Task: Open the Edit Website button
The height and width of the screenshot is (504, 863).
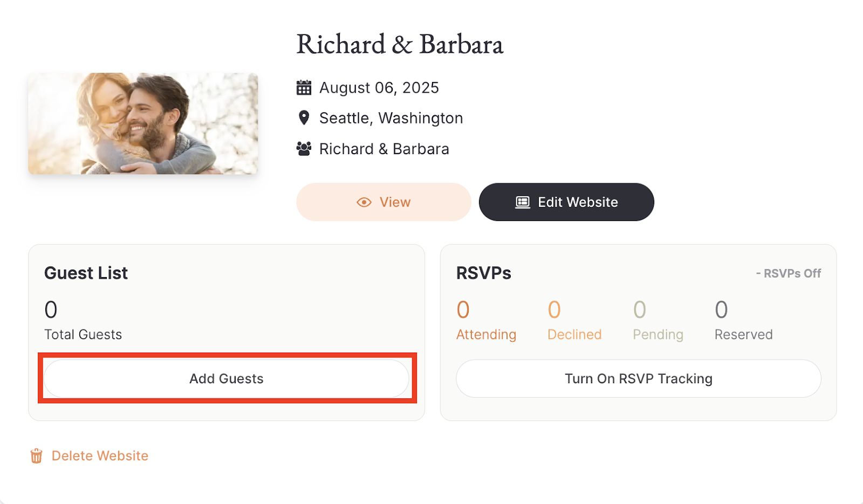Action: pos(566,202)
